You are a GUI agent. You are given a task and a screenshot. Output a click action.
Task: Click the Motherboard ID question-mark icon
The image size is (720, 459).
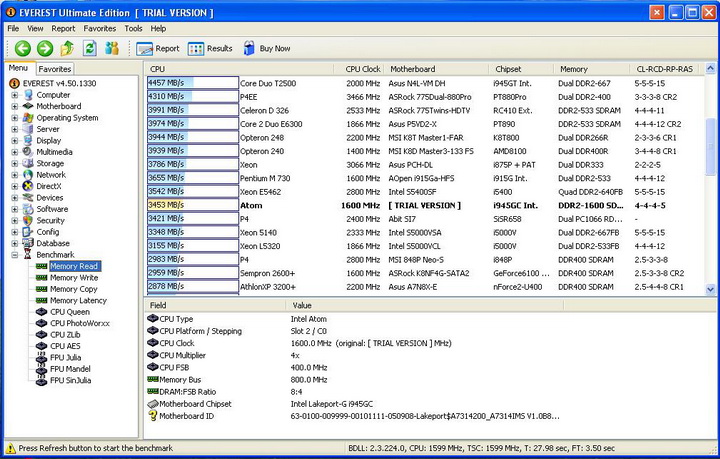[153, 416]
